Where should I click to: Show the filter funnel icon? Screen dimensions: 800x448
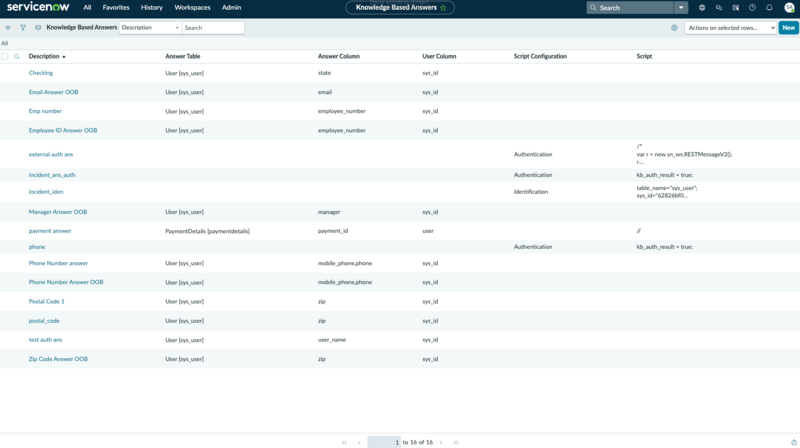coord(23,28)
